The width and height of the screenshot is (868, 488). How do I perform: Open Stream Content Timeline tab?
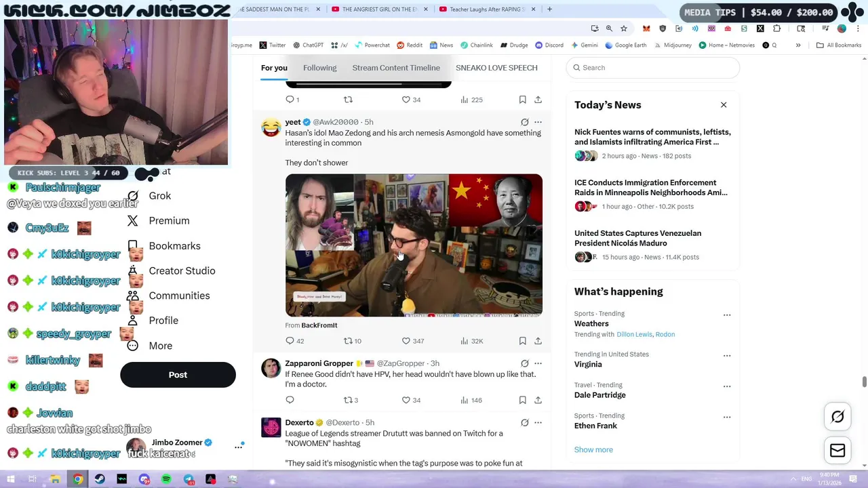click(x=396, y=68)
